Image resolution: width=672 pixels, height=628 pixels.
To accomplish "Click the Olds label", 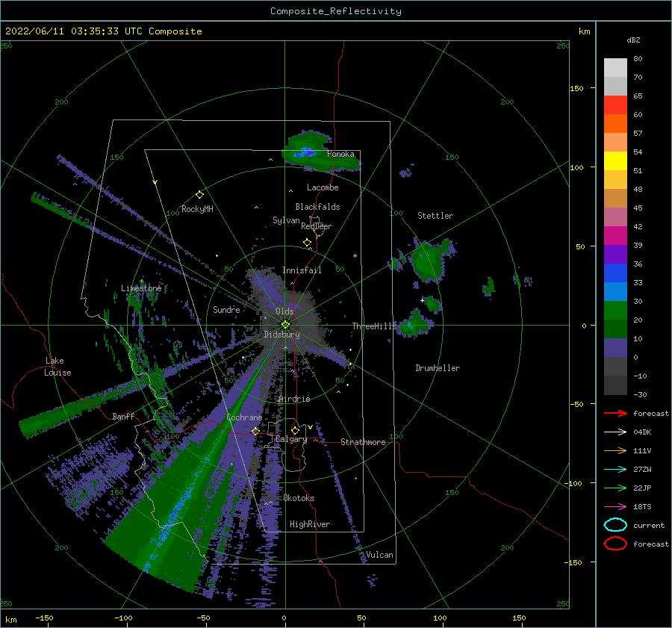I will coord(284,311).
